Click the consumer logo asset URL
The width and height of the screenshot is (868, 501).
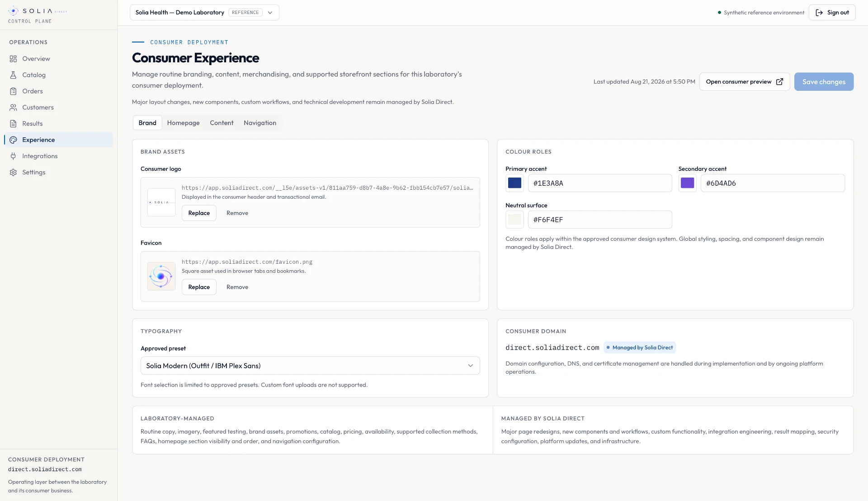click(327, 188)
